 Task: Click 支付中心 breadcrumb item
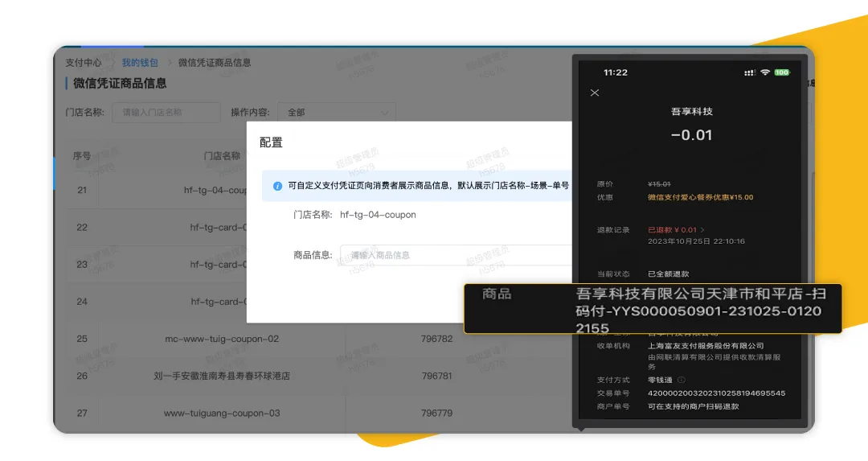pos(84,63)
